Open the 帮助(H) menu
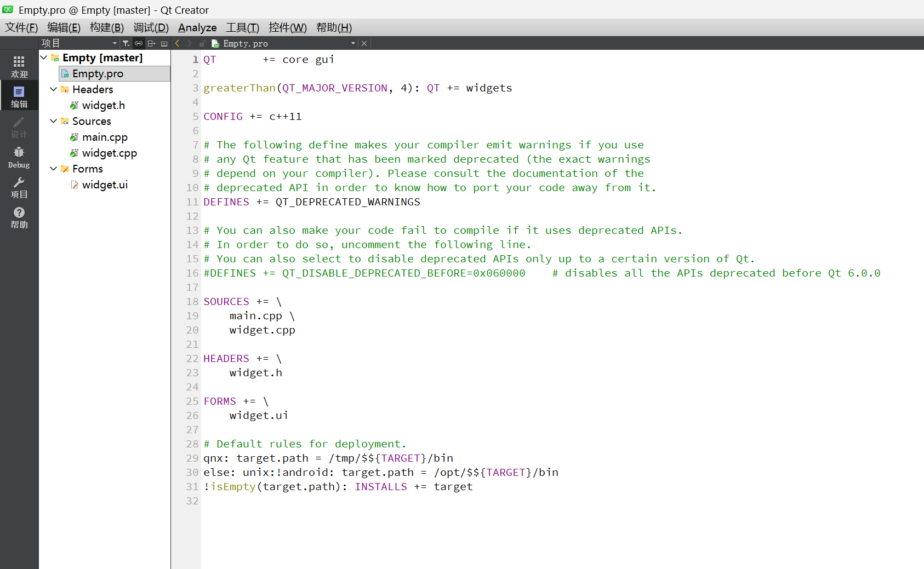924x569 pixels. click(334, 27)
